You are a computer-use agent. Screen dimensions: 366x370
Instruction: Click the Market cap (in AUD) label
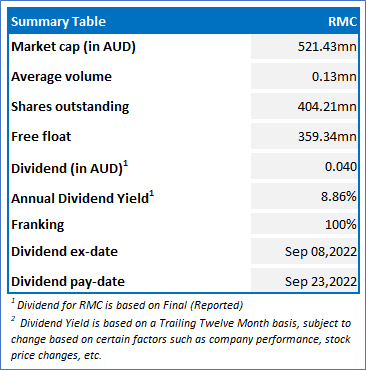[x=73, y=47]
